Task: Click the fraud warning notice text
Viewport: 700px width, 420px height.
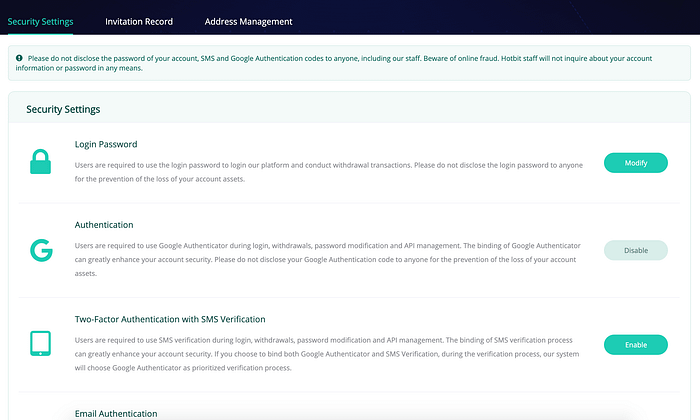Action: (x=334, y=63)
